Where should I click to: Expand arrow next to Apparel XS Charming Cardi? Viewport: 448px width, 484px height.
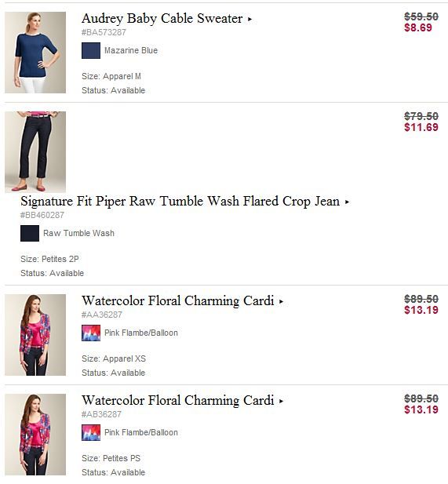point(281,301)
